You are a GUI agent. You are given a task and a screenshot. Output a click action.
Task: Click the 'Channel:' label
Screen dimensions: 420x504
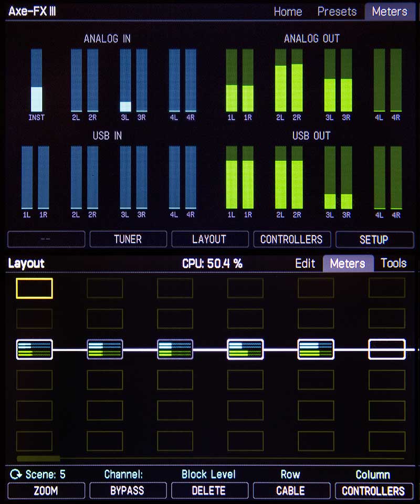pyautogui.click(x=123, y=474)
